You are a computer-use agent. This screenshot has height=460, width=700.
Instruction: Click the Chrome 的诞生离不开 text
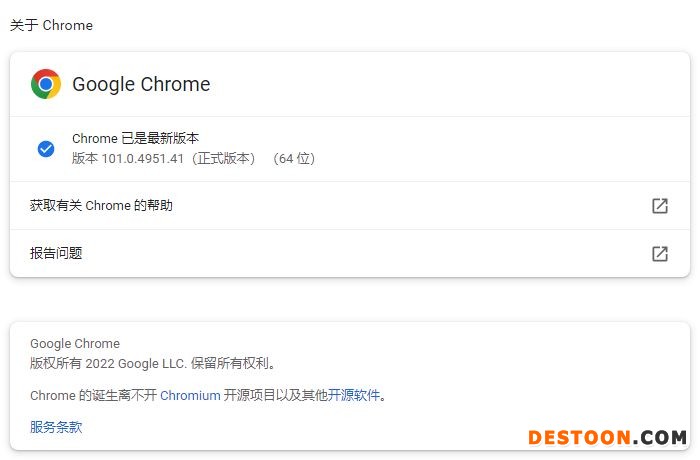(x=93, y=395)
